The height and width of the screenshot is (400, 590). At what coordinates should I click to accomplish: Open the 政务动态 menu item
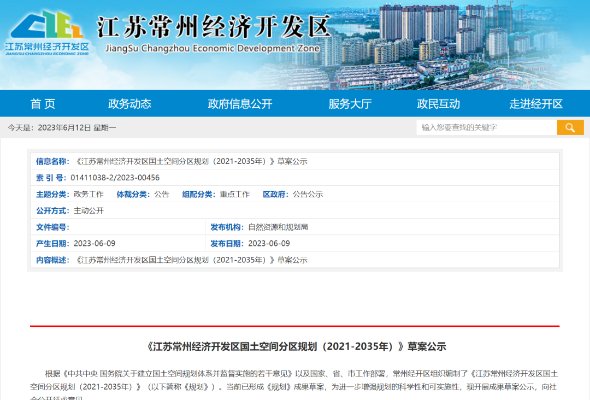click(129, 103)
